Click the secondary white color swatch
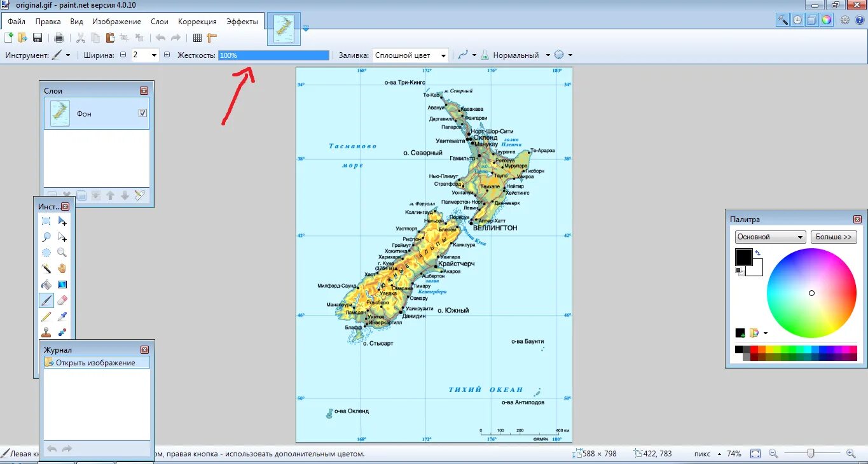 (x=756, y=269)
